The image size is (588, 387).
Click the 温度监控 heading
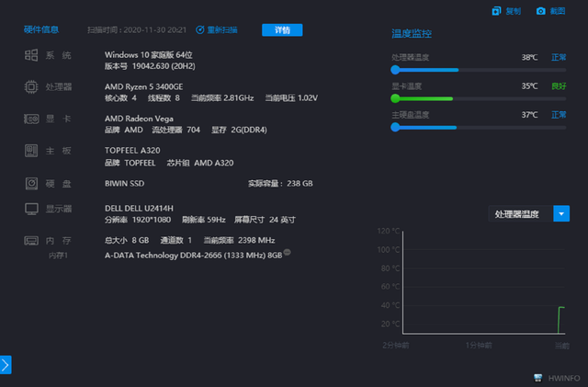(412, 34)
